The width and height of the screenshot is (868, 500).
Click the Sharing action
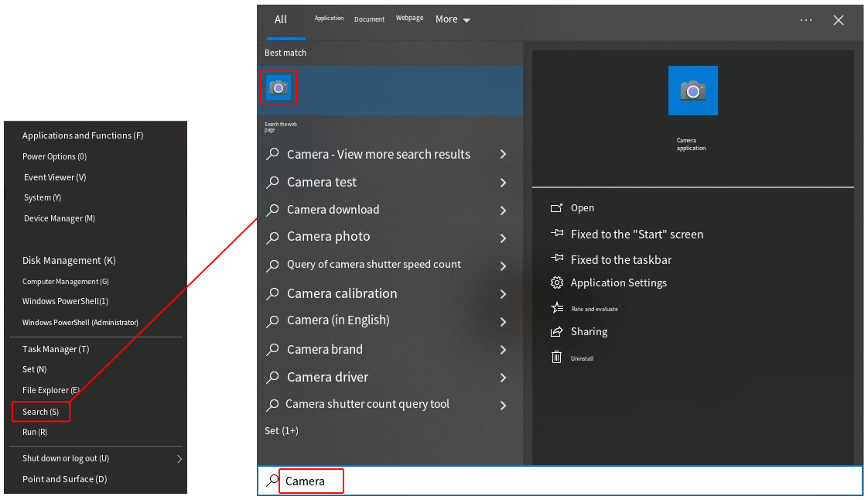pos(589,332)
